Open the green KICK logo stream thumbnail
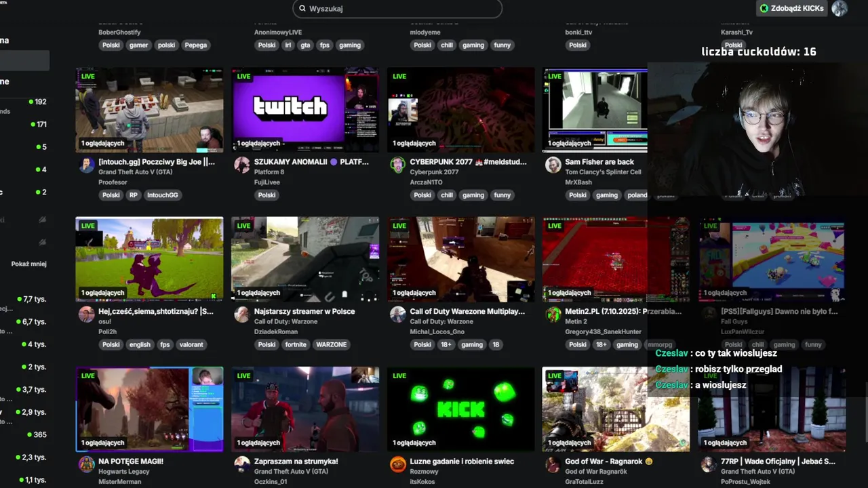This screenshot has width=868, height=488. [x=460, y=409]
